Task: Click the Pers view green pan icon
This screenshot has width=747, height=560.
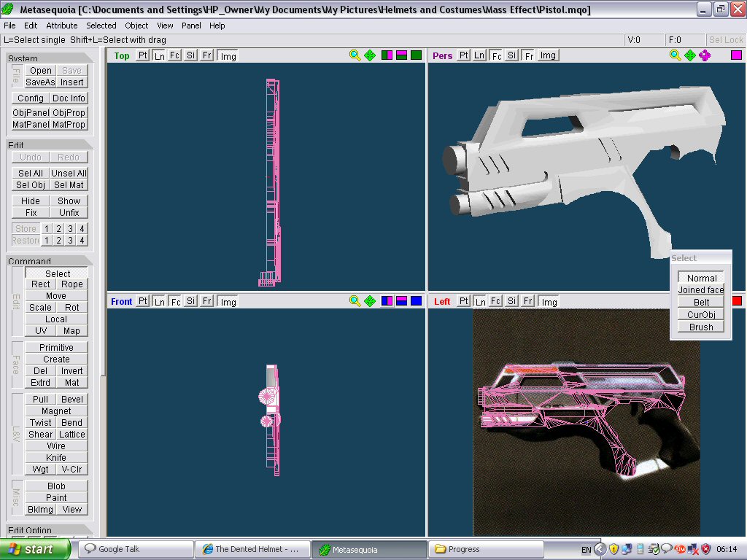Action: (x=690, y=55)
